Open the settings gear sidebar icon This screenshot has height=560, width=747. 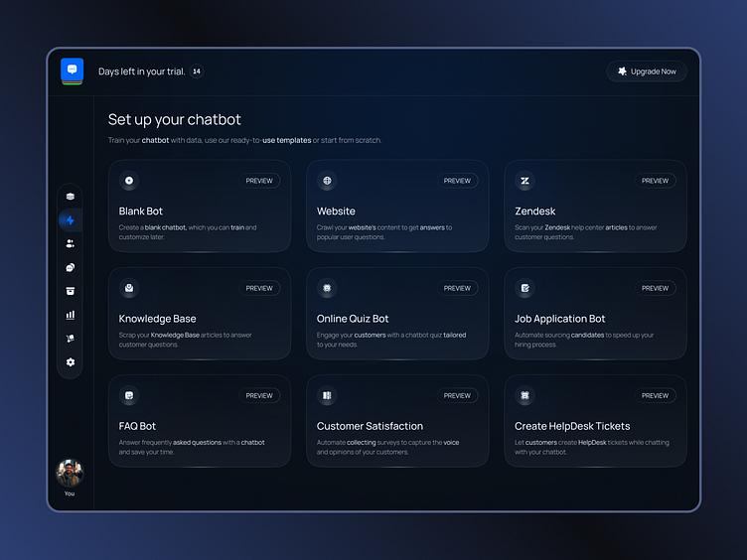click(71, 362)
